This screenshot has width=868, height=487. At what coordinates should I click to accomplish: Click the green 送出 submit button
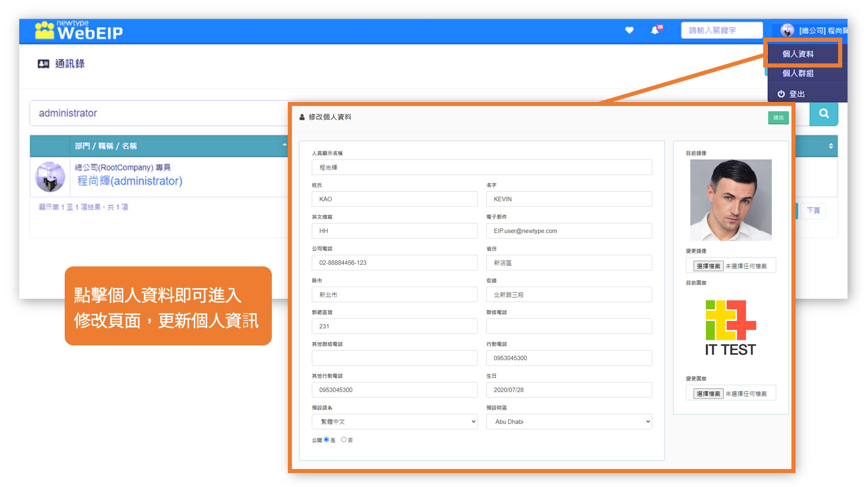click(778, 117)
